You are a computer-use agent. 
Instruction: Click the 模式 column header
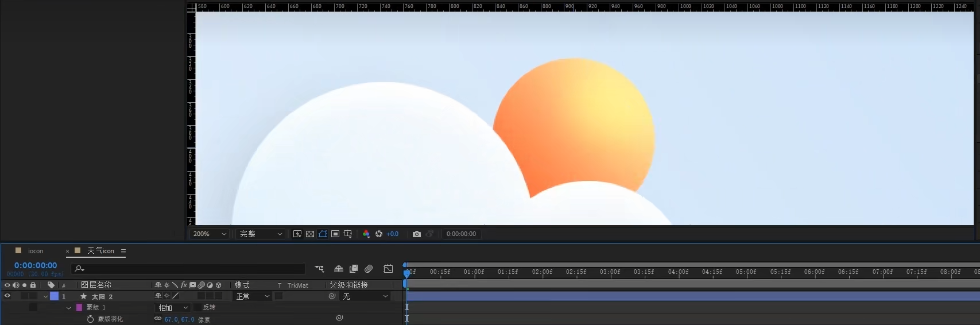click(x=242, y=285)
